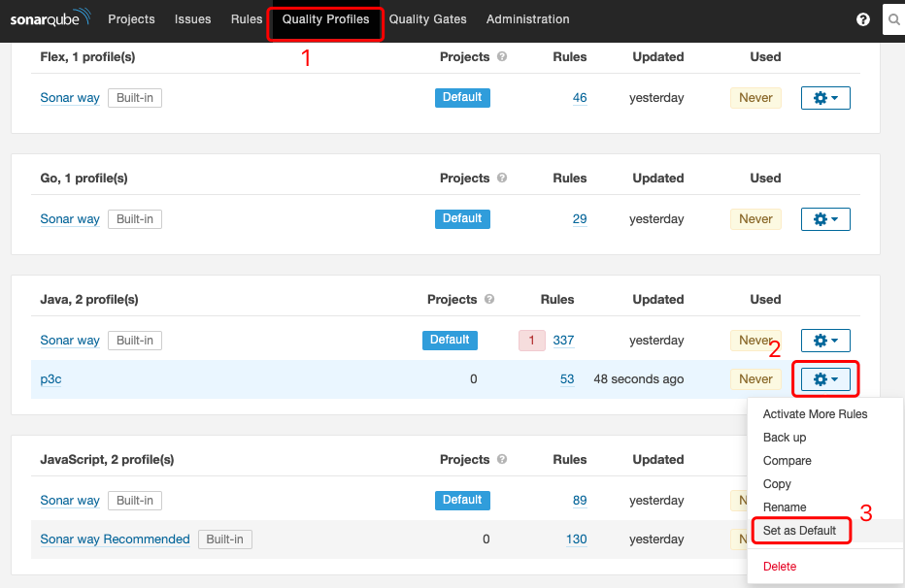The width and height of the screenshot is (905, 588).
Task: Click the red warning badge beside Java rules count
Action: pos(531,340)
